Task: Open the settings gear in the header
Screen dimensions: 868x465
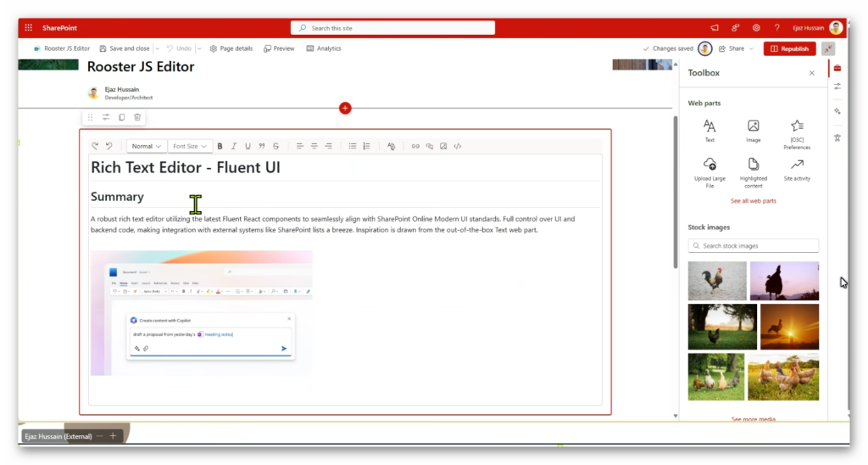Action: click(x=756, y=28)
